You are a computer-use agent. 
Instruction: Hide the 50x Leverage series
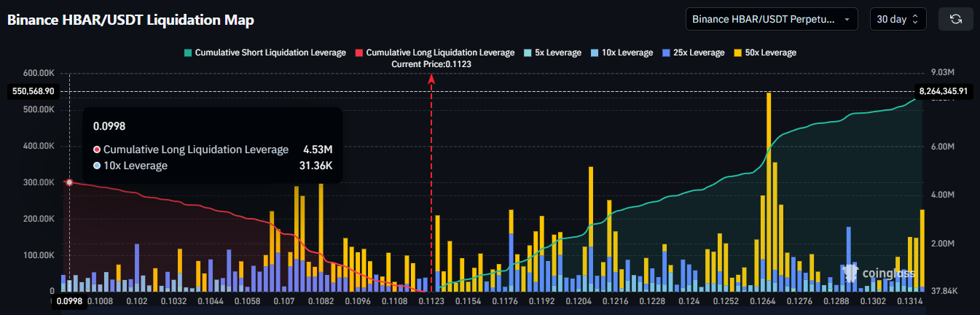[x=765, y=52]
